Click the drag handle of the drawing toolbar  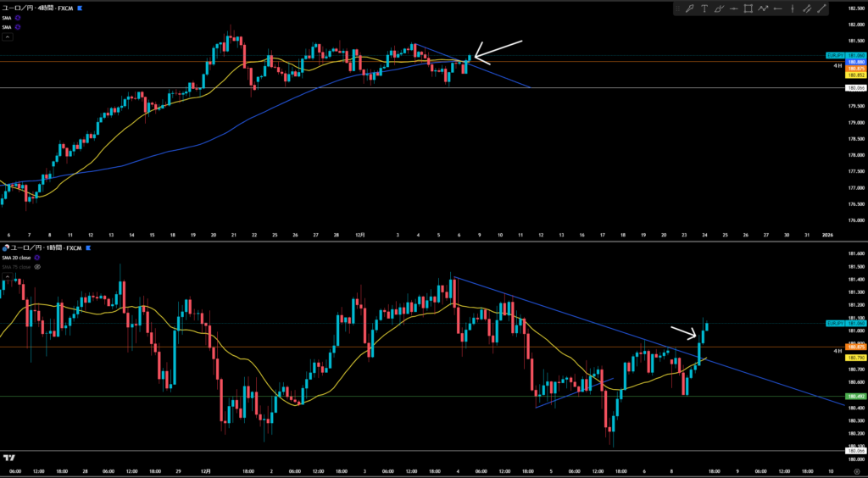click(x=678, y=9)
